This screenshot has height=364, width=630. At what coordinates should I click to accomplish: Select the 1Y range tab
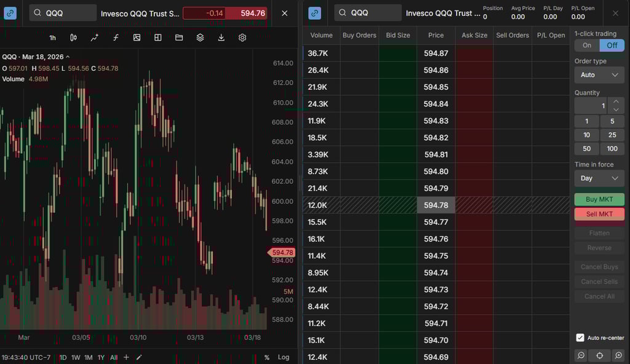click(101, 357)
